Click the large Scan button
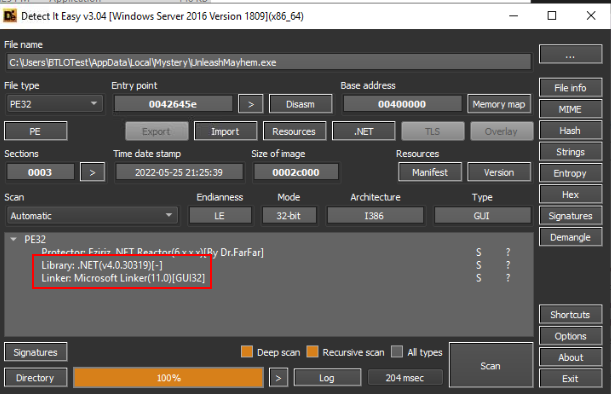 [x=491, y=366]
